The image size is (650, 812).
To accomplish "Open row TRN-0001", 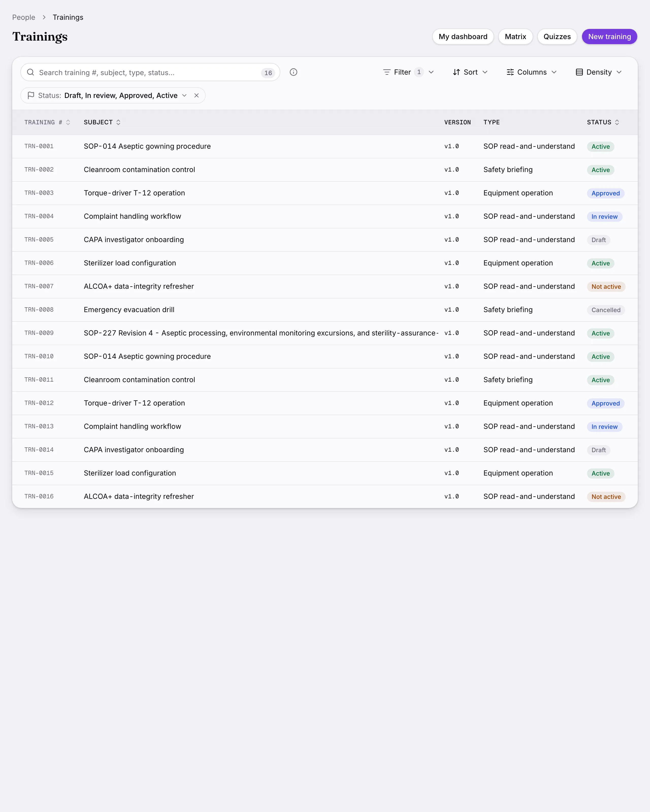I will tap(325, 146).
